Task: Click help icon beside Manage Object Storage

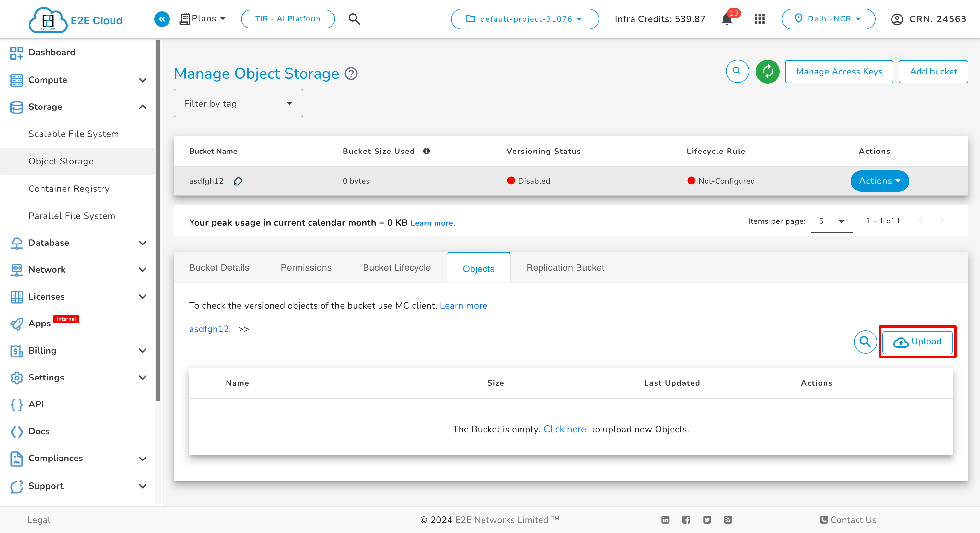Action: point(351,74)
